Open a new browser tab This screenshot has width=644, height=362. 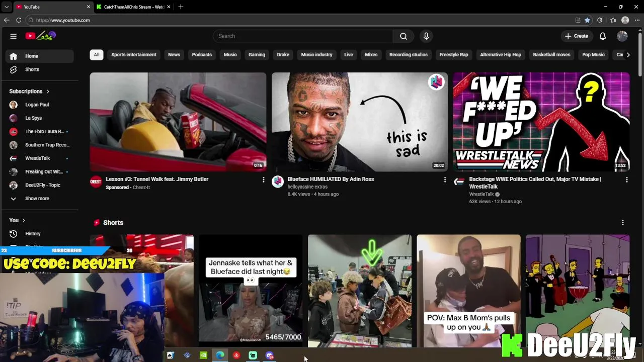[181, 7]
